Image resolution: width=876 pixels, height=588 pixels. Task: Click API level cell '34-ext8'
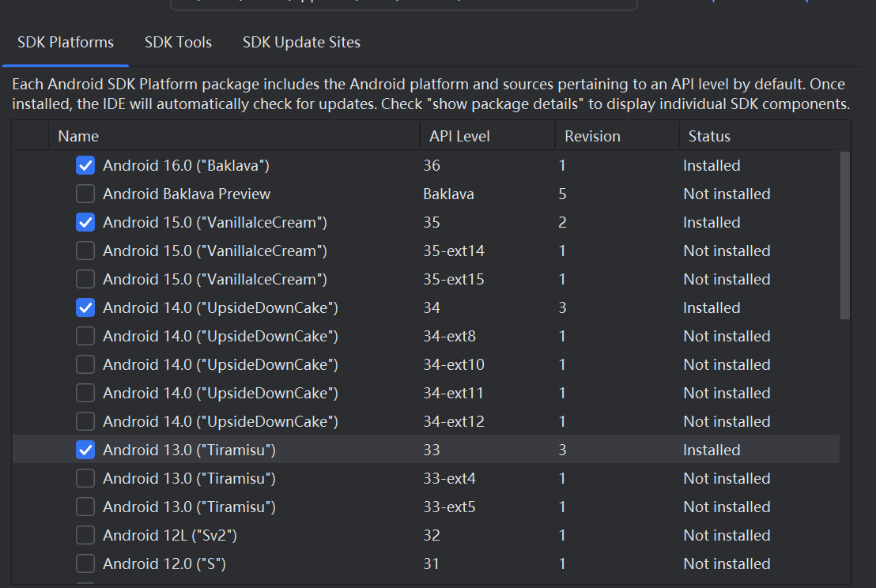tap(449, 336)
